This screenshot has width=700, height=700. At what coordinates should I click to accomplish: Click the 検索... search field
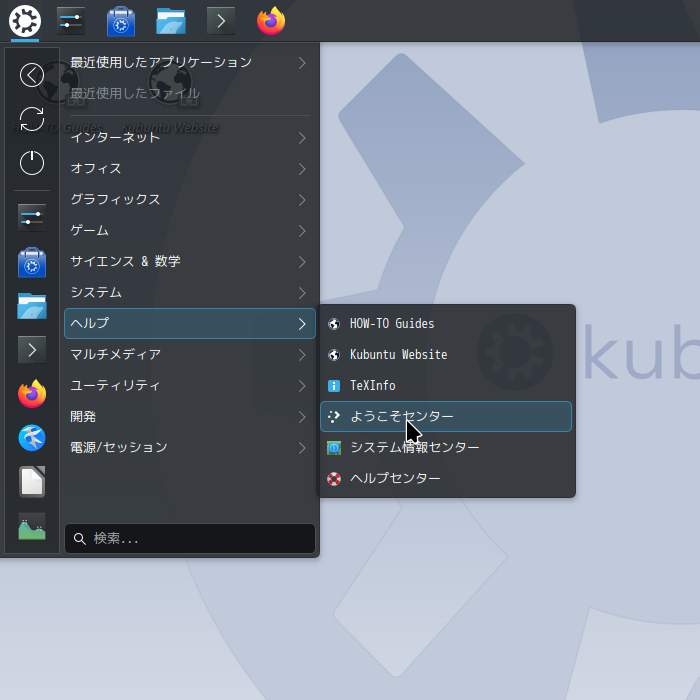(x=190, y=539)
